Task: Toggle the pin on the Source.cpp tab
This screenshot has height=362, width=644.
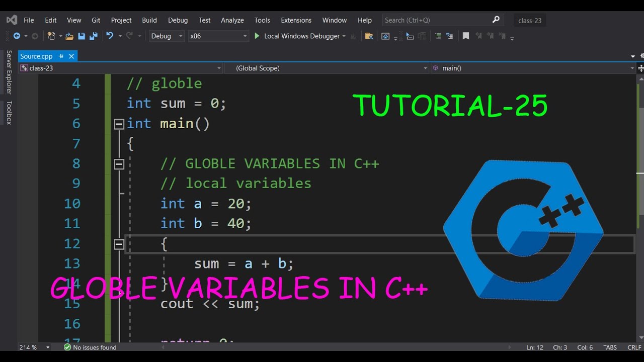Action: coord(61,56)
